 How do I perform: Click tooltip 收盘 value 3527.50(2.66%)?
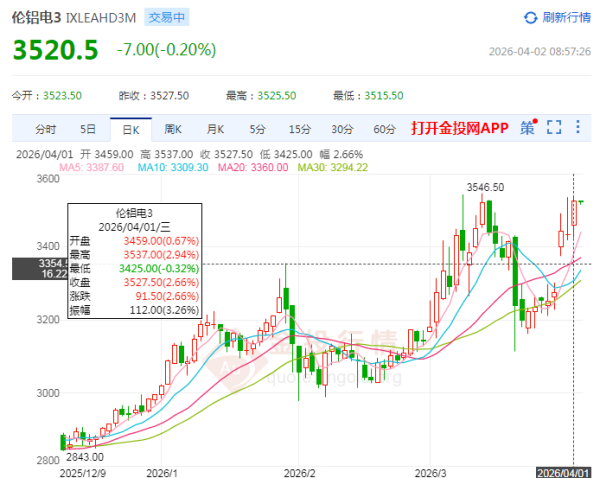[161, 282]
